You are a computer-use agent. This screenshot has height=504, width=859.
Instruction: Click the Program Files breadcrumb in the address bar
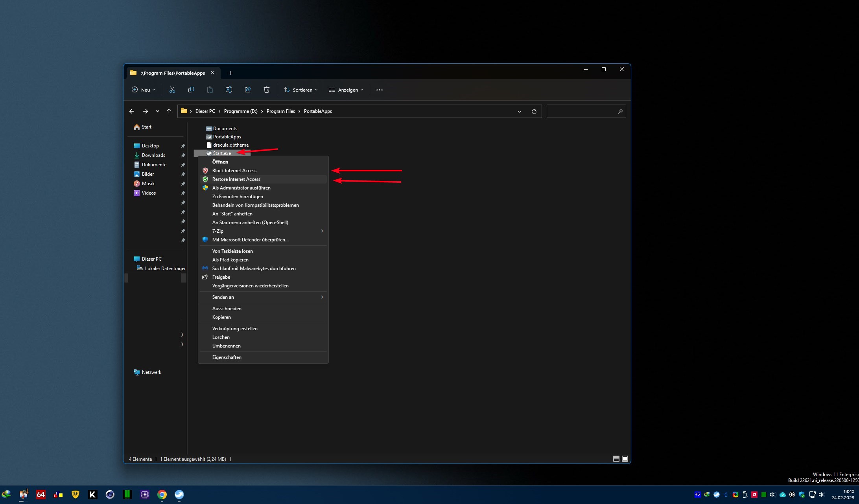pos(280,112)
